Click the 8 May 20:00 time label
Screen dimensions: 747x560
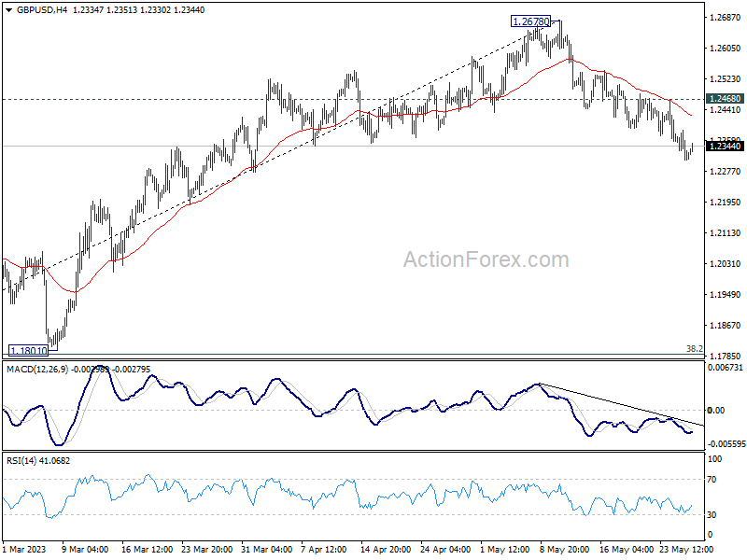[565, 550]
